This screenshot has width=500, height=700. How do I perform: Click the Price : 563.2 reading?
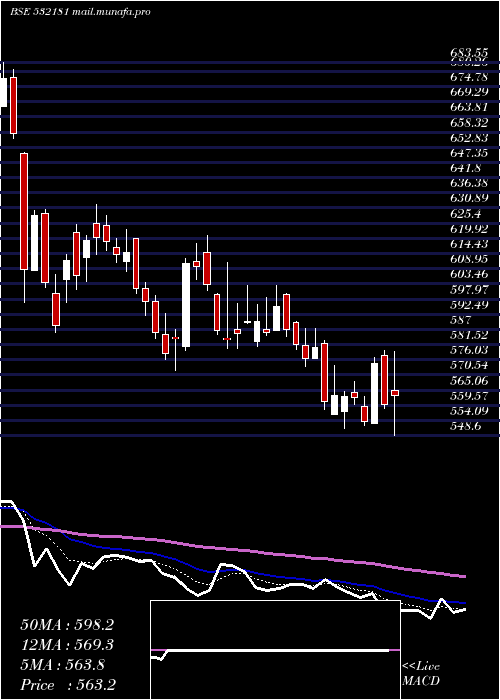pyautogui.click(x=68, y=684)
